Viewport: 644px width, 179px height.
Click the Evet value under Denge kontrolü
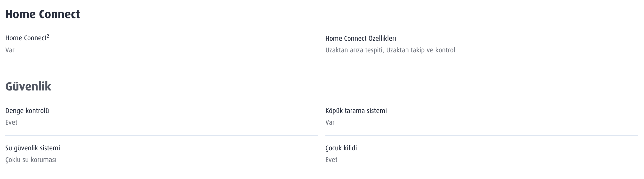(11, 122)
